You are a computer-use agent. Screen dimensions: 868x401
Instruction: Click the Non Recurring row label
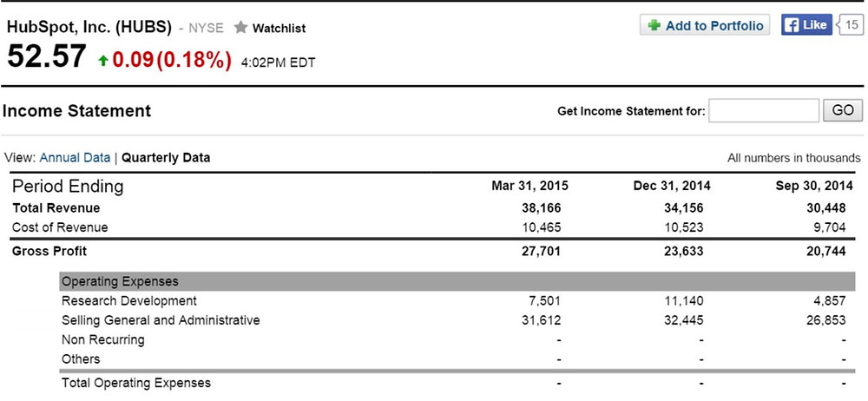coord(103,339)
